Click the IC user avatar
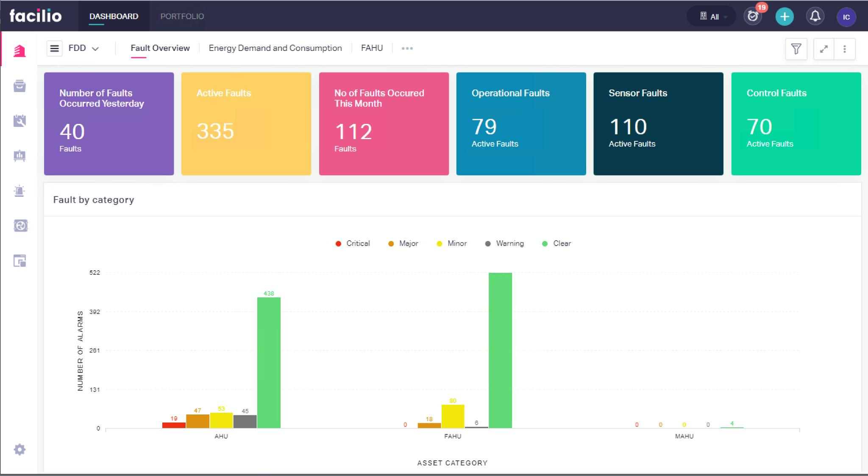Viewport: 868px width, 476px height. click(846, 17)
